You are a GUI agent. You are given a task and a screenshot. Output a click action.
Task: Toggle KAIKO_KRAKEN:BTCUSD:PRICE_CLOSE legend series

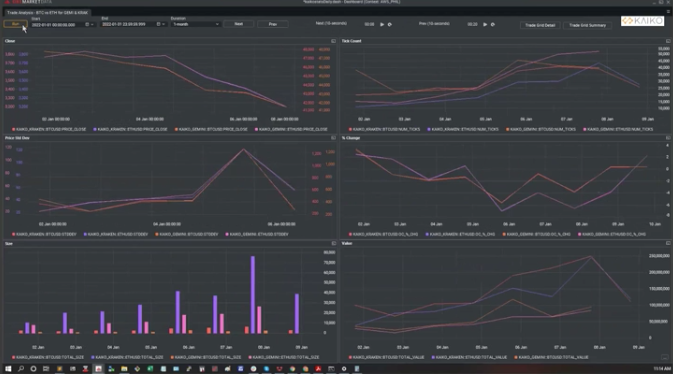(x=49, y=129)
